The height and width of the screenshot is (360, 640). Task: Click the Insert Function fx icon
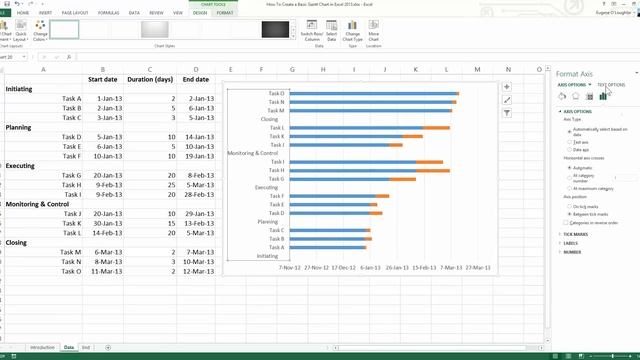click(x=69, y=57)
